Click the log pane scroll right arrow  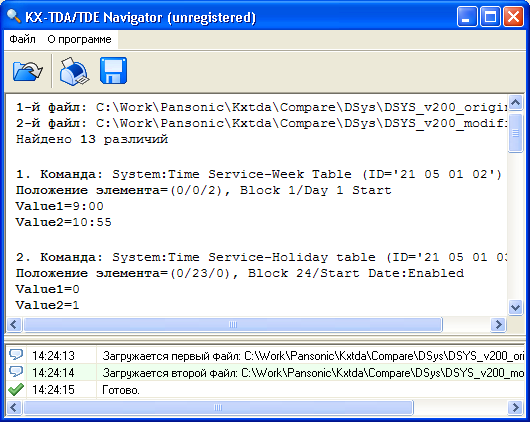click(515, 407)
